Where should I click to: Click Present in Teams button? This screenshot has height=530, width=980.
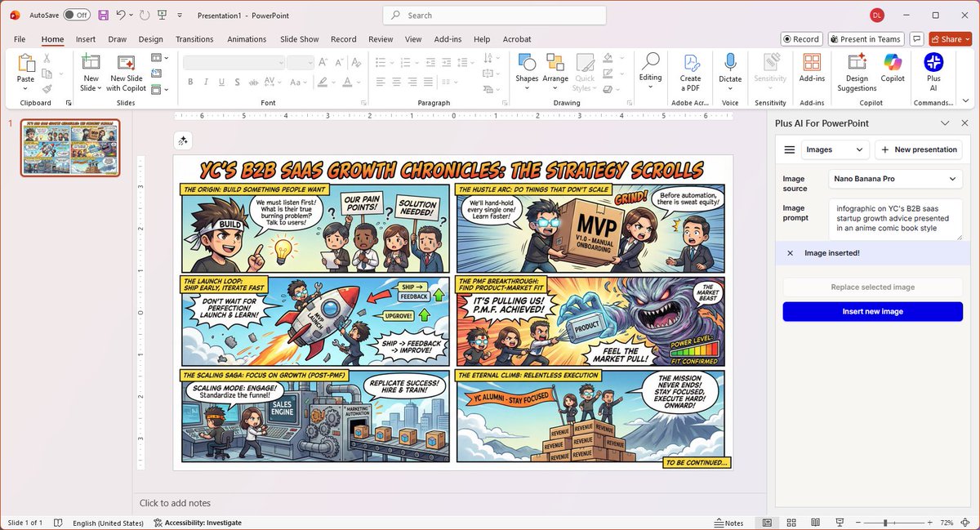click(866, 38)
